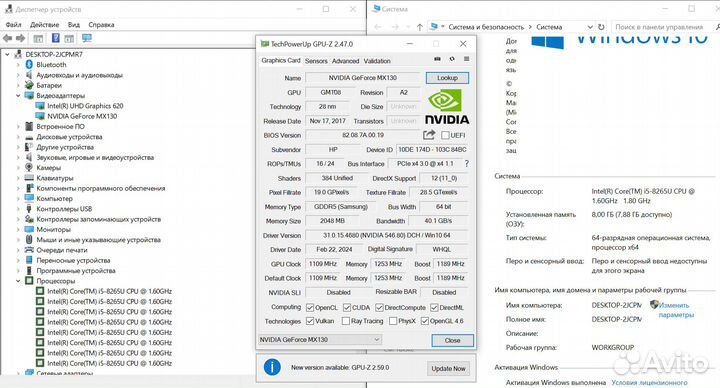Click Условия лицензионного link
Image resolution: width=720 pixels, height=388 pixels.
[649, 382]
